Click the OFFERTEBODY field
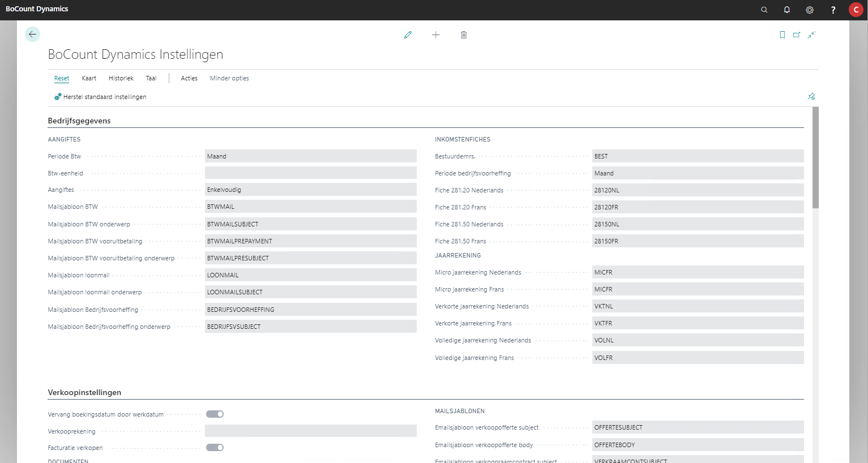The image size is (868, 463). tap(698, 445)
